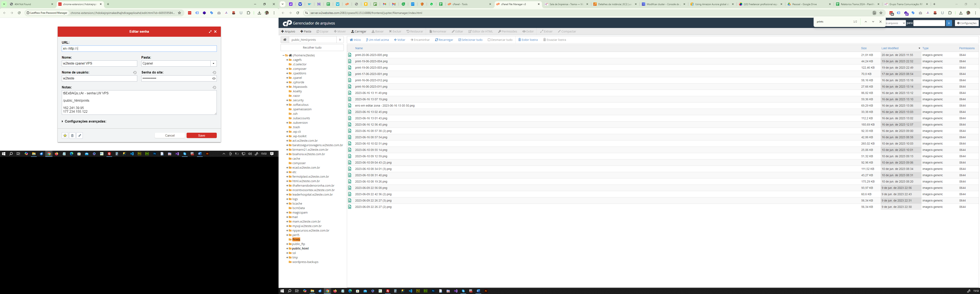Go to Início in file manager
Viewport: 980px width, 294px height.
coord(355,40)
